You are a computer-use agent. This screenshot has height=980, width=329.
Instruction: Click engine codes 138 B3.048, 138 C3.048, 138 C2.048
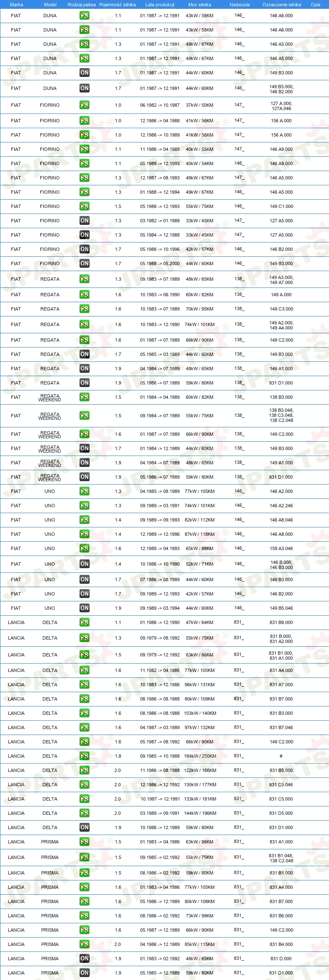coord(281,415)
